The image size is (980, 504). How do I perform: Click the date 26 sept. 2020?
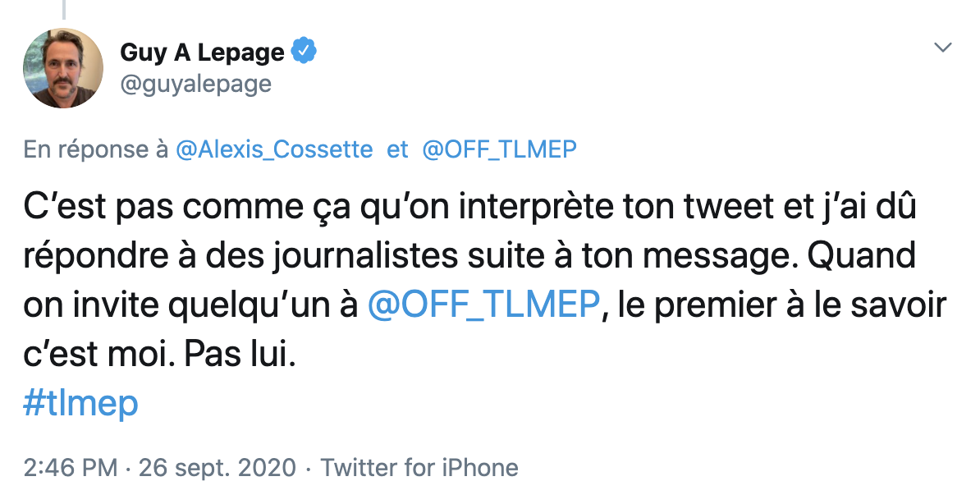[218, 468]
